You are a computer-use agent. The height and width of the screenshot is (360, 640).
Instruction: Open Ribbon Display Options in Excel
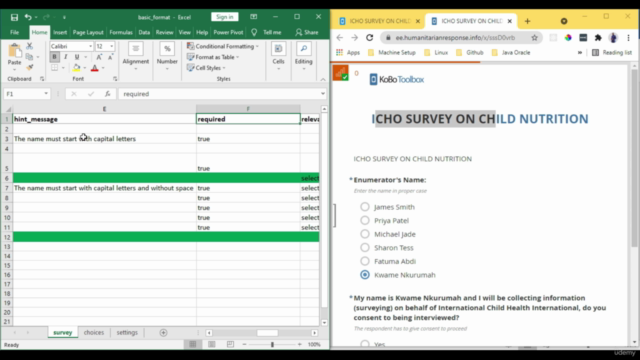coord(253,17)
